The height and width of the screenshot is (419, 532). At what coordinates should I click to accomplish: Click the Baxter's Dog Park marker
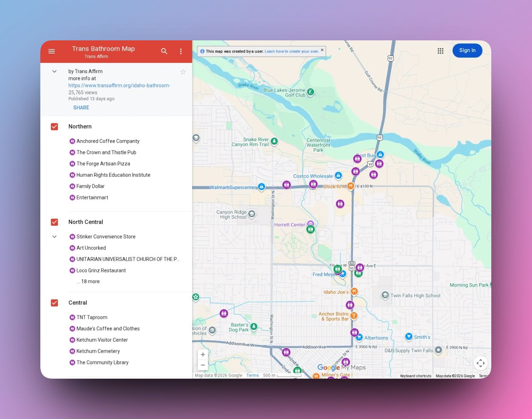pos(254,327)
